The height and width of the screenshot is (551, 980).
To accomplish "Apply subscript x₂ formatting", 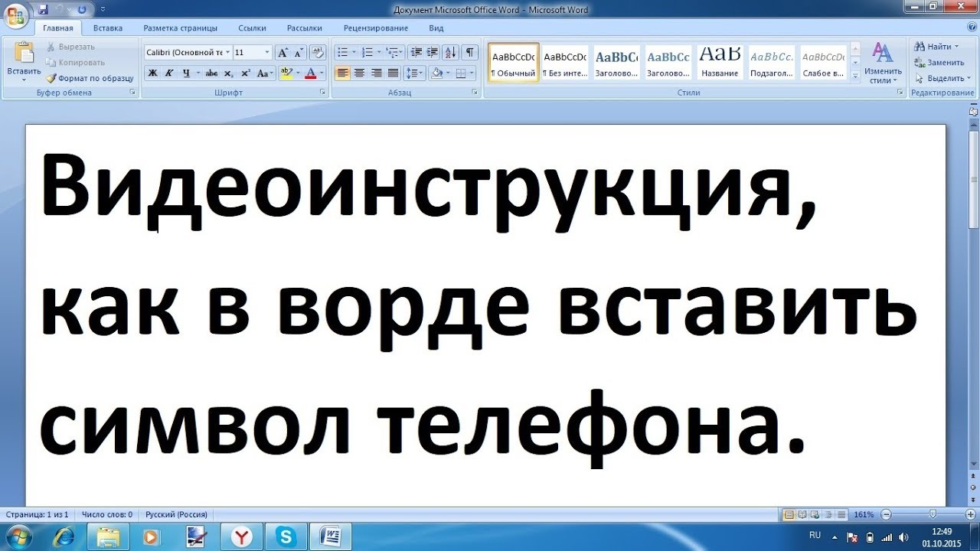I will pos(229,73).
